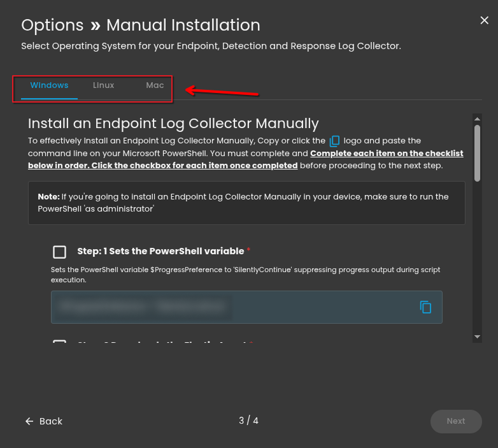
Task: Close the Manual Installation dialog
Action: pos(484,20)
